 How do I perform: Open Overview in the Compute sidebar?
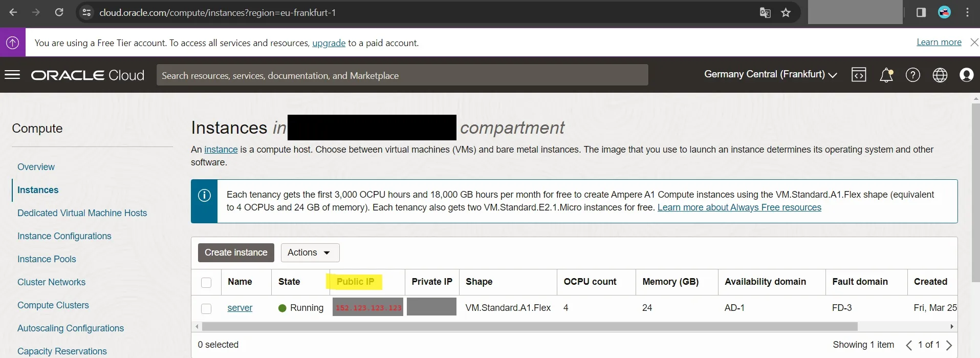pos(36,167)
